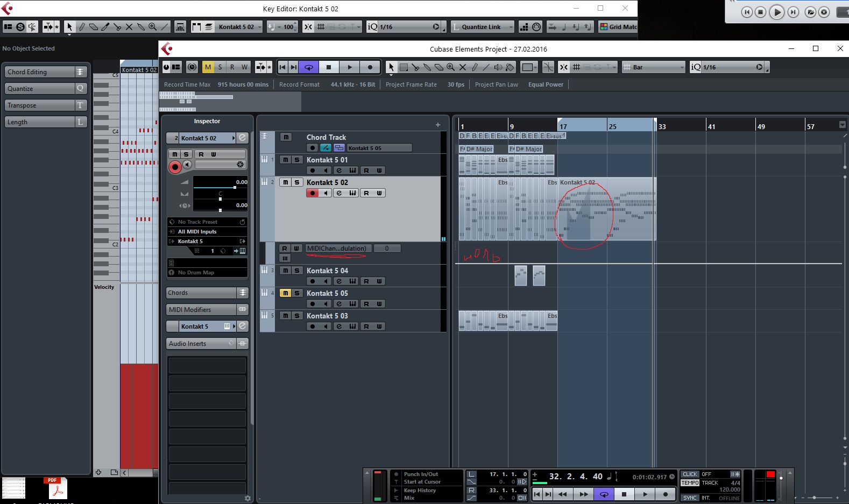Select the Draw pencil tool in Key Editor
849x504 pixels.
[x=82, y=27]
